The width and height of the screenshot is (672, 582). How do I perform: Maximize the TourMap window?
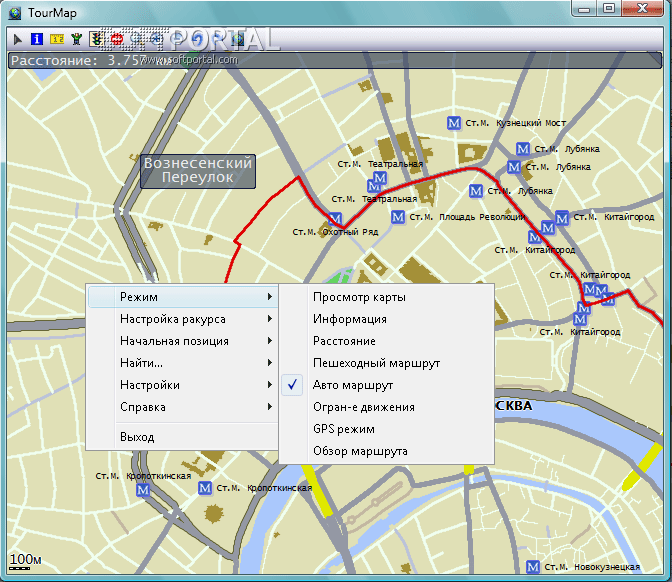pyautogui.click(x=609, y=8)
